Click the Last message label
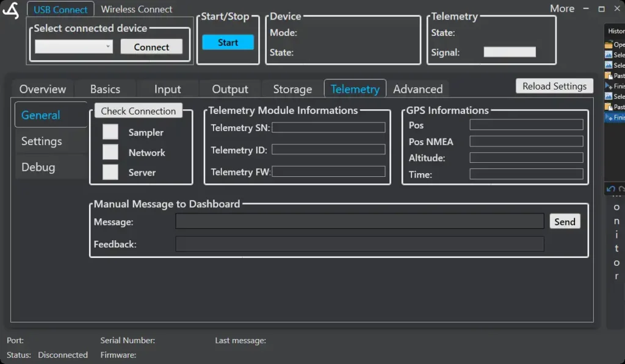Viewport: 625px width, 364px height. pos(240,340)
